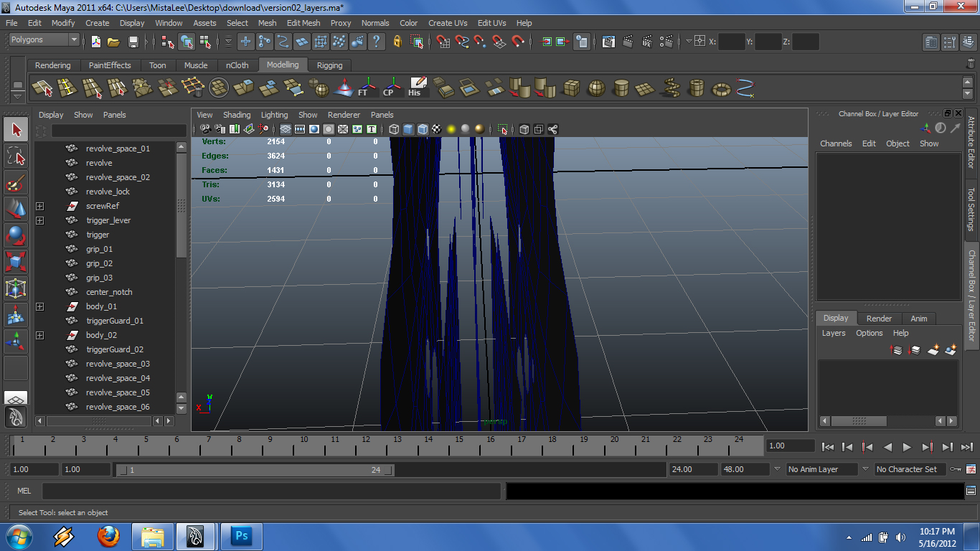Viewport: 980px width, 551px height.
Task: Toggle wireframe on shaded icon
Action: 423,129
